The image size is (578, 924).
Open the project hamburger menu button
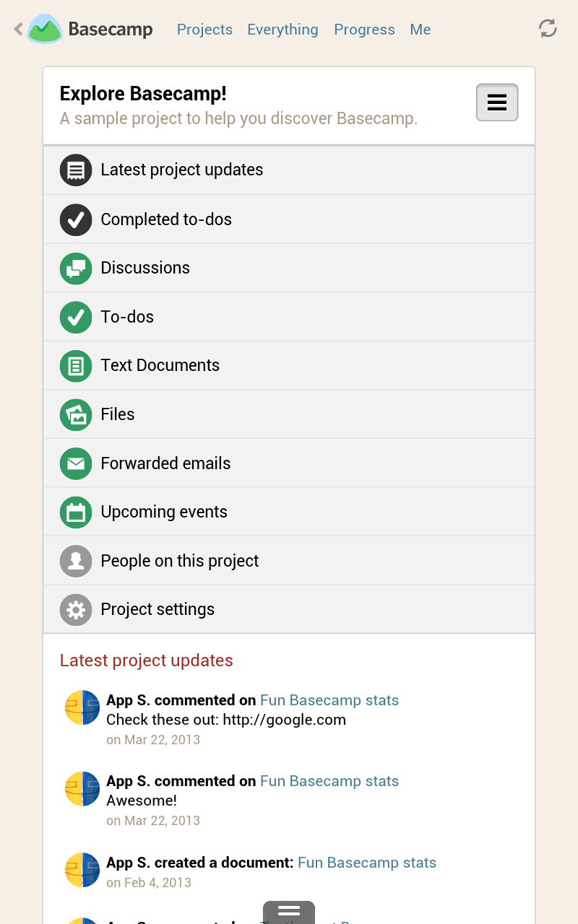coord(496,102)
